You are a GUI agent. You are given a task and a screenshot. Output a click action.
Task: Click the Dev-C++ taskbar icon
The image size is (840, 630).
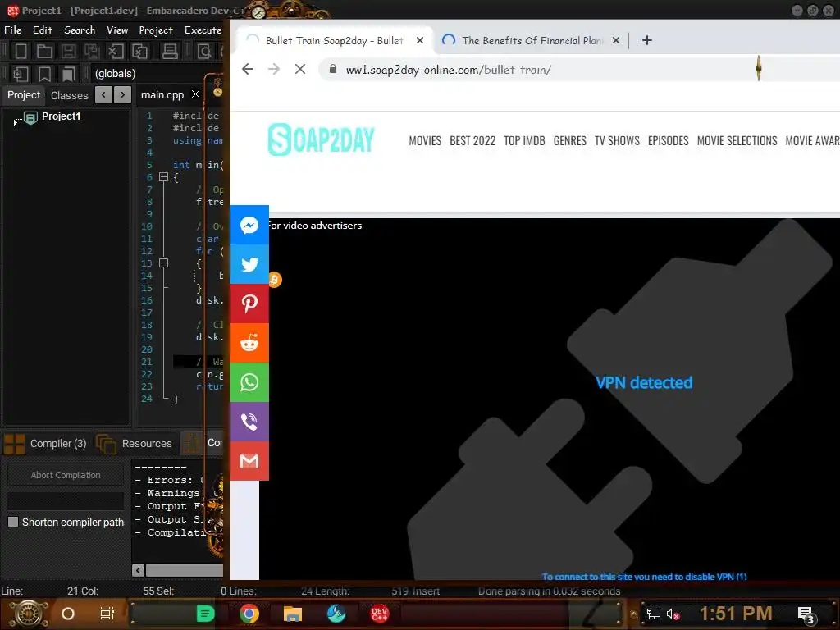click(379, 614)
